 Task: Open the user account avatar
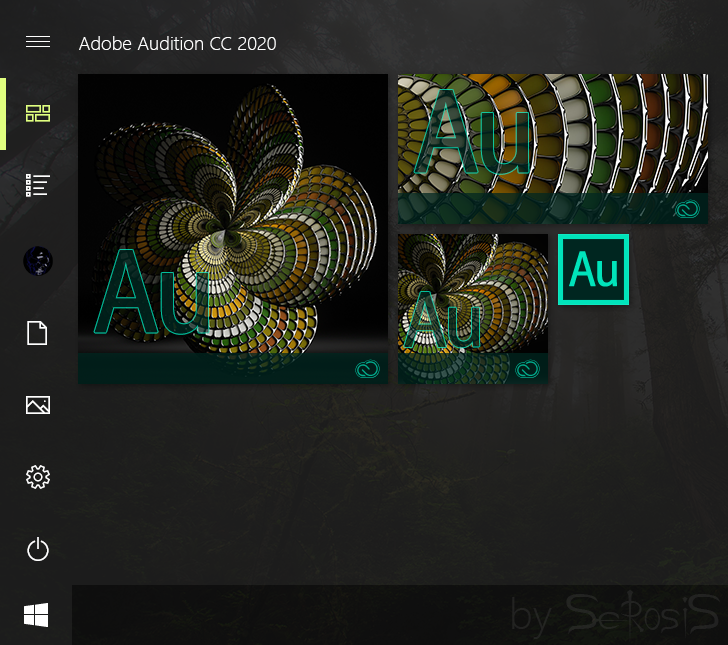click(38, 261)
